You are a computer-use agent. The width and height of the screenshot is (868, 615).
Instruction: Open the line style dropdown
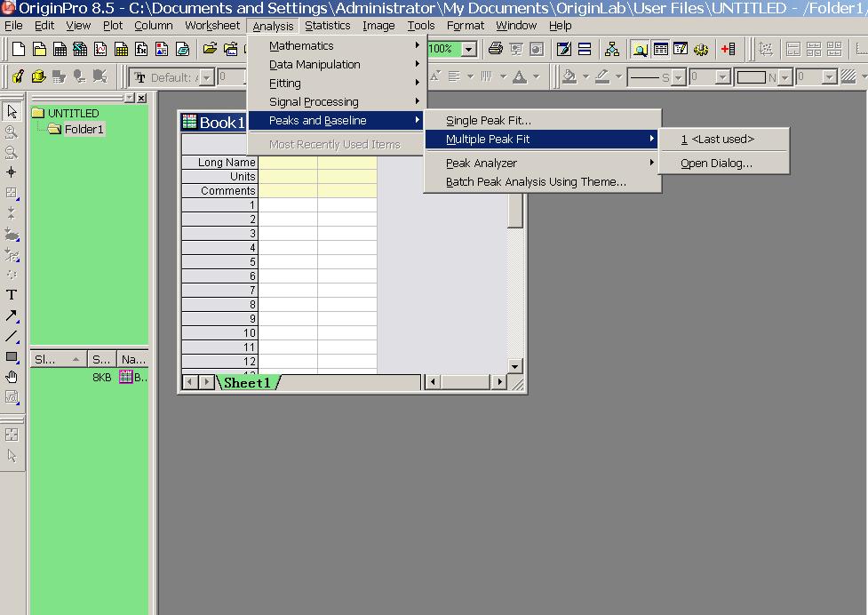(679, 77)
